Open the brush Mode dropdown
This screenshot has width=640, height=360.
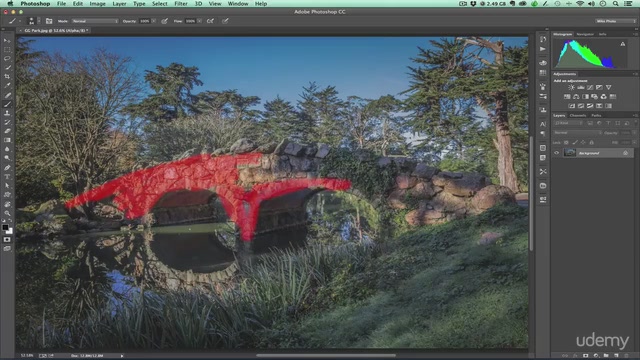[95, 21]
